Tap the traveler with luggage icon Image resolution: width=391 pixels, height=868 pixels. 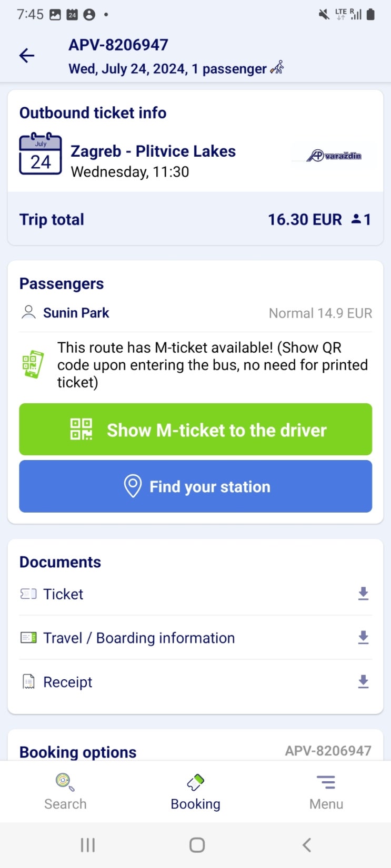(277, 68)
